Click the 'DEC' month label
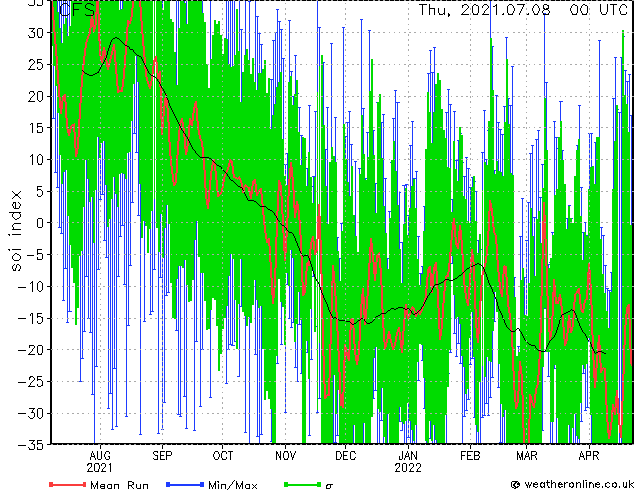Viewport: 634px width, 490px height. tap(346, 456)
